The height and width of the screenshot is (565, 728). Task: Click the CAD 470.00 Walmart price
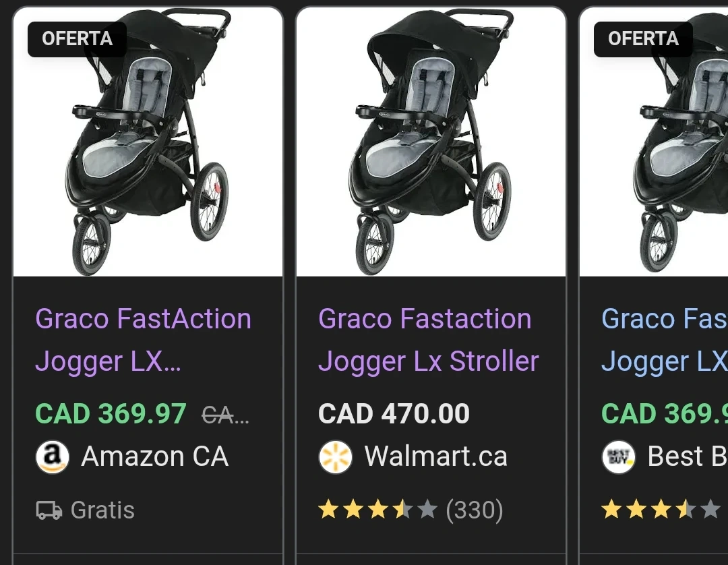point(394,414)
